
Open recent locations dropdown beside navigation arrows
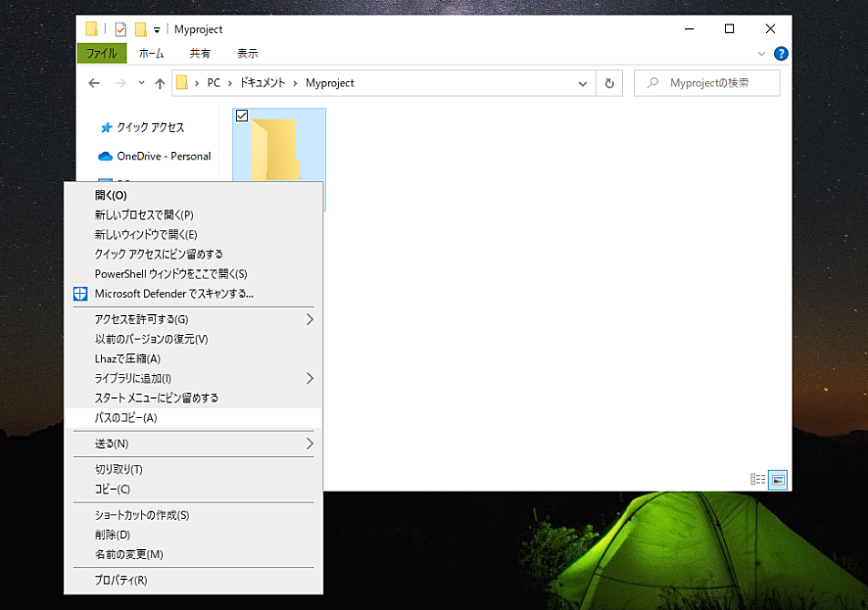point(139,83)
